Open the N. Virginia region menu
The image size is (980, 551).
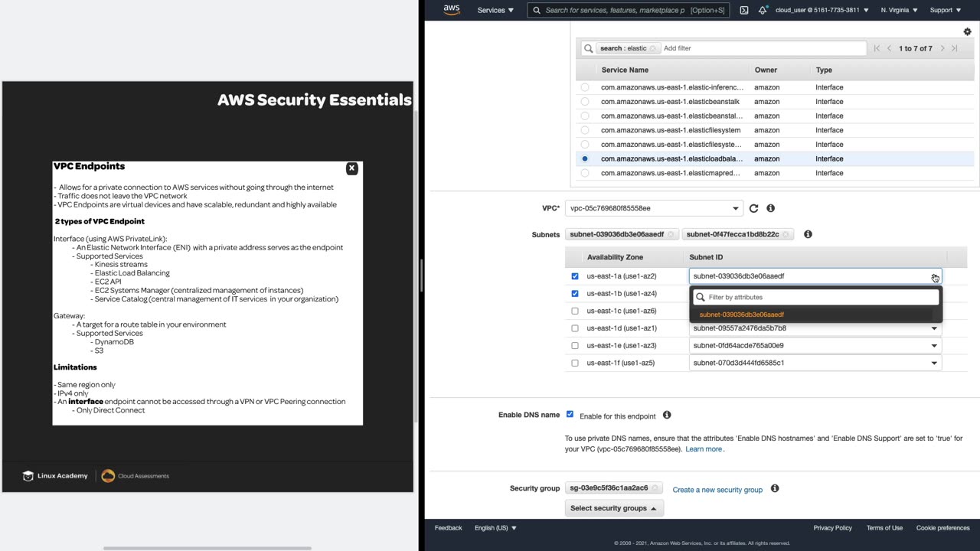898,10
